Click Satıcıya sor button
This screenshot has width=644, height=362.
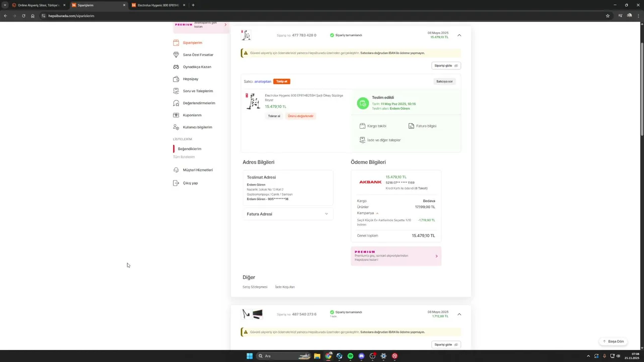point(444,81)
